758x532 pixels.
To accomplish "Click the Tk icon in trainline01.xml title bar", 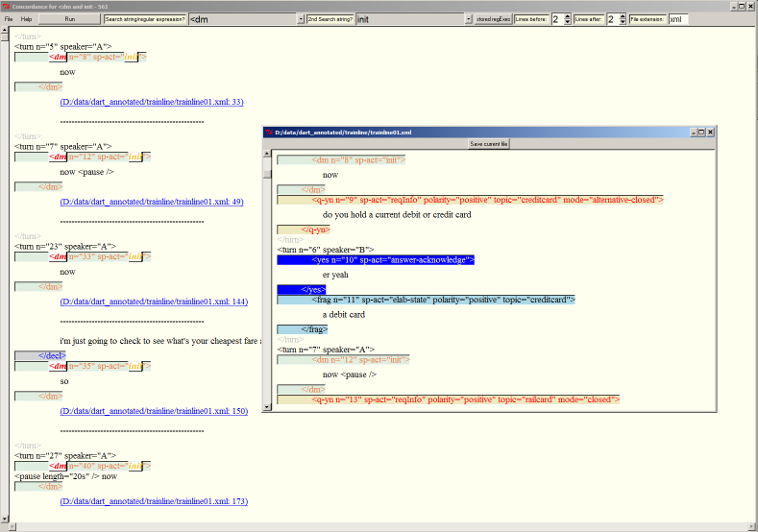I will point(269,132).
